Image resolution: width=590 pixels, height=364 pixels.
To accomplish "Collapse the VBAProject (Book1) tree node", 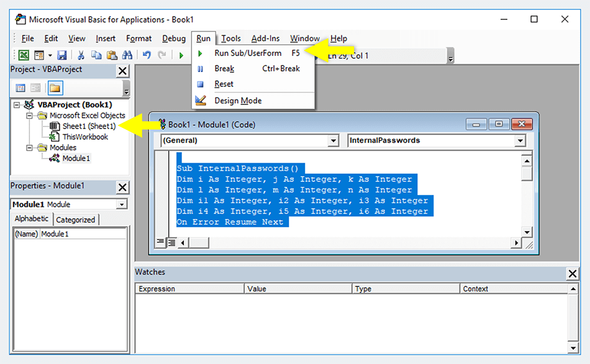I will click(17, 104).
